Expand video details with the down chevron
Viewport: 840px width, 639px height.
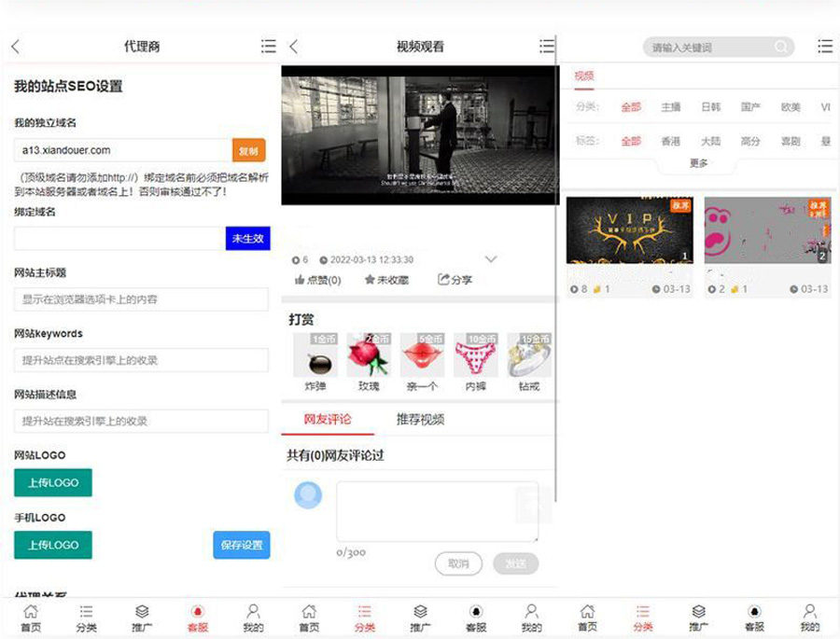point(491,259)
